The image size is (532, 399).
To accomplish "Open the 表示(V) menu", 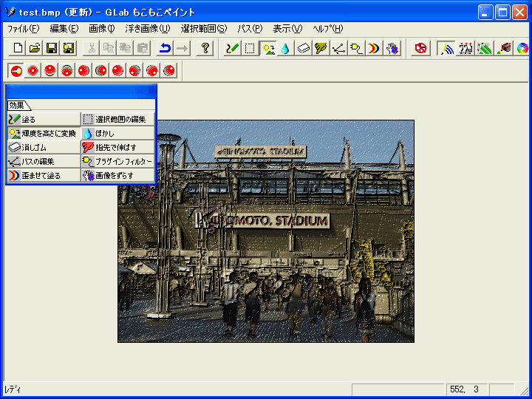I will click(x=287, y=29).
